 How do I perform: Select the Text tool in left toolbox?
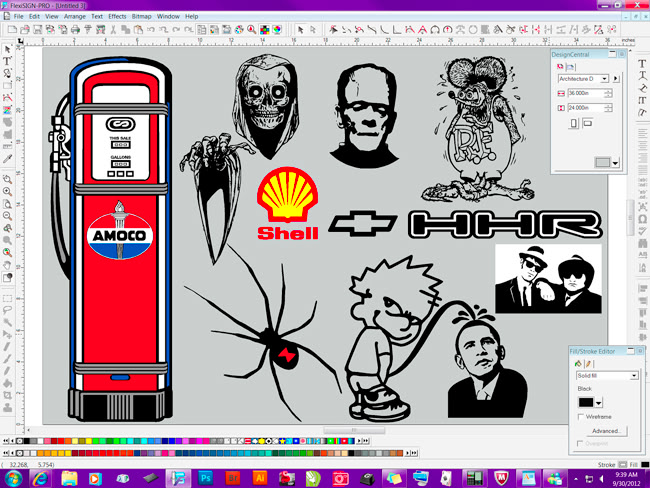click(x=7, y=61)
